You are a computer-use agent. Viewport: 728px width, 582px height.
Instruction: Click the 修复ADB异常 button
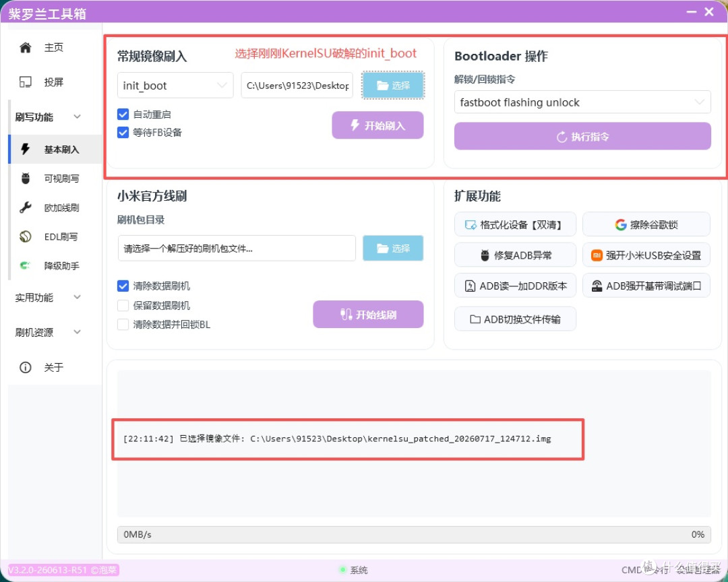[516, 255]
